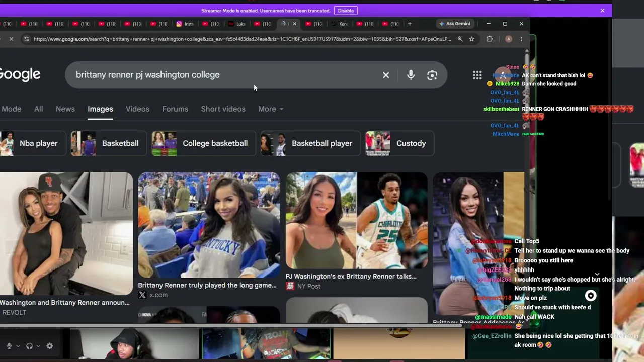
Task: Open the AI Mode tab
Action: pyautogui.click(x=11, y=109)
